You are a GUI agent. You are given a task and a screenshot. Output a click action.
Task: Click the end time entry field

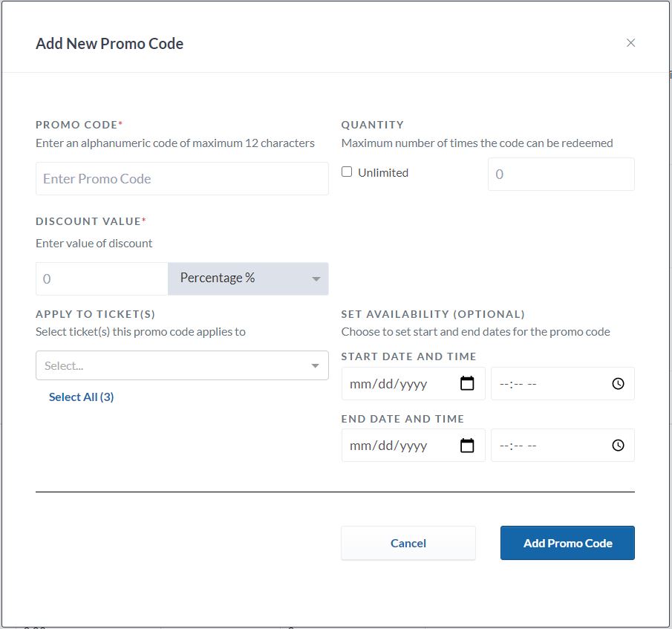tap(549, 446)
